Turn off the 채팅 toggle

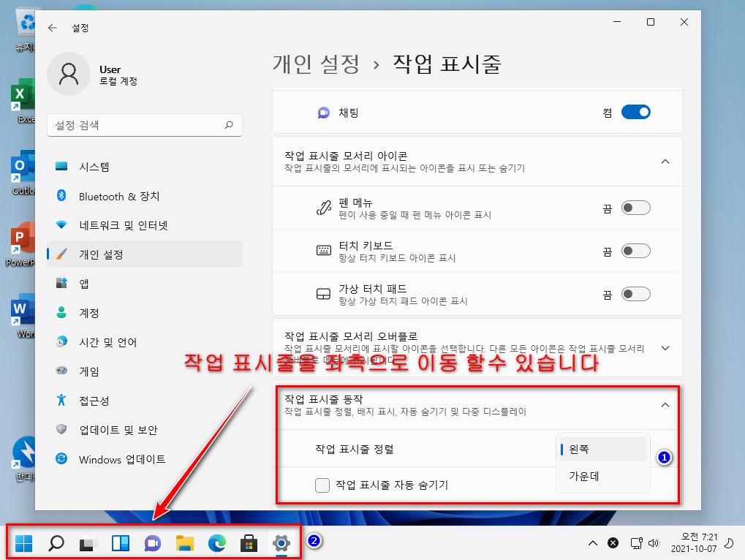636,112
